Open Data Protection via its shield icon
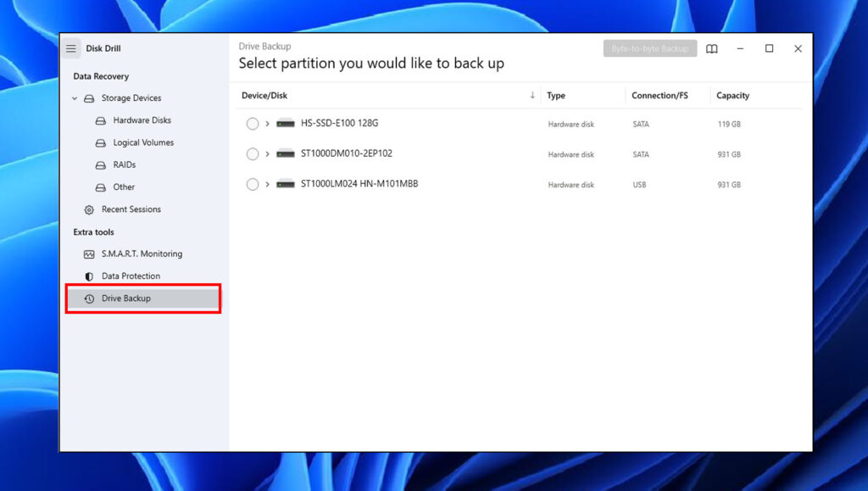Image resolution: width=868 pixels, height=491 pixels. click(x=88, y=276)
